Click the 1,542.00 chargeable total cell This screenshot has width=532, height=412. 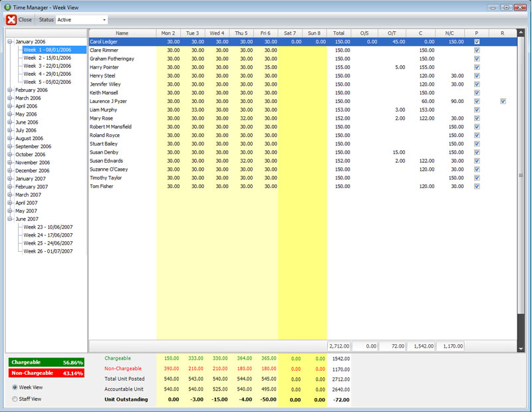[x=421, y=346]
